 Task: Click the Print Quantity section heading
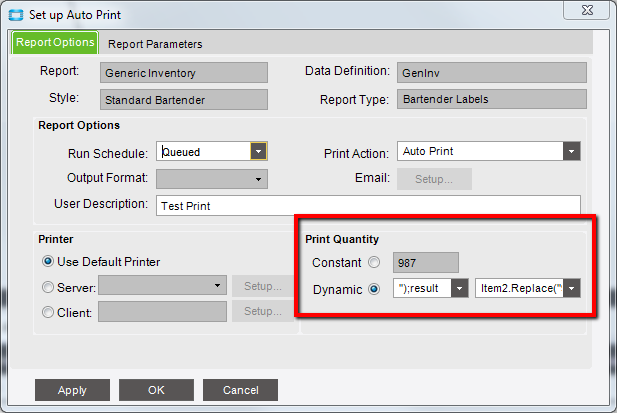[342, 239]
